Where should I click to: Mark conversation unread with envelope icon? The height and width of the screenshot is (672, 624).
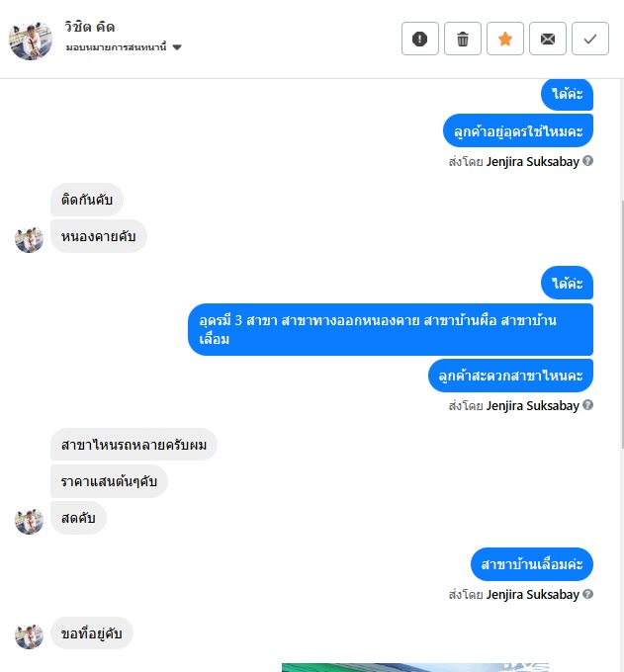547,39
